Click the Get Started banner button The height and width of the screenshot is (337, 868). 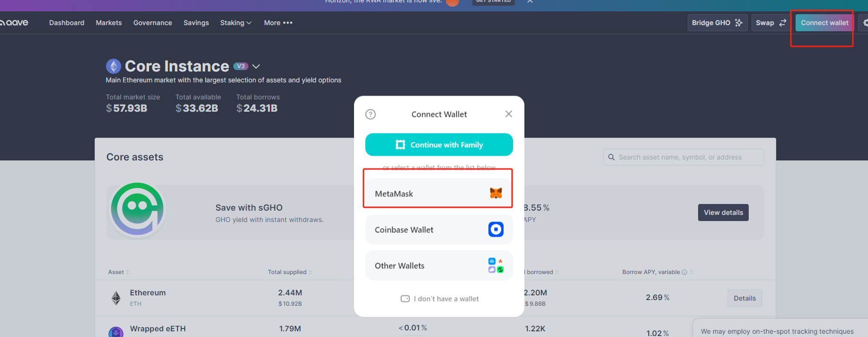click(x=494, y=2)
